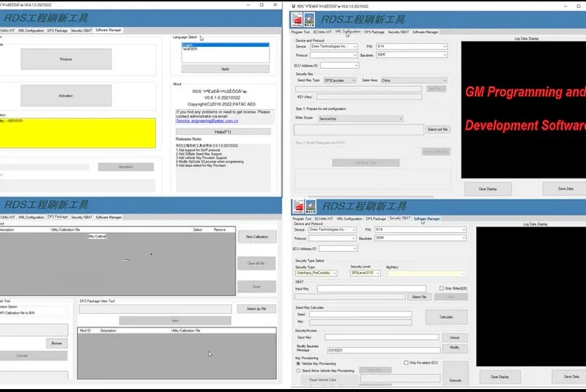Expand the Write Scope ServiceOnly dropdown
This screenshot has width=586, height=392.
tap(360, 119)
